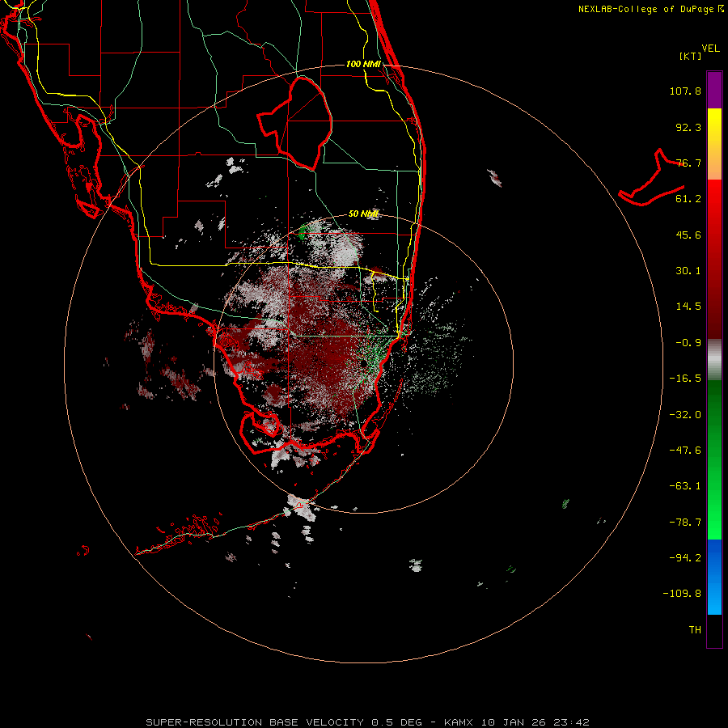Image resolution: width=728 pixels, height=728 pixels.
Task: Click the KAMX 10 JAN 26 23:42 timestamp
Action: [x=517, y=722]
